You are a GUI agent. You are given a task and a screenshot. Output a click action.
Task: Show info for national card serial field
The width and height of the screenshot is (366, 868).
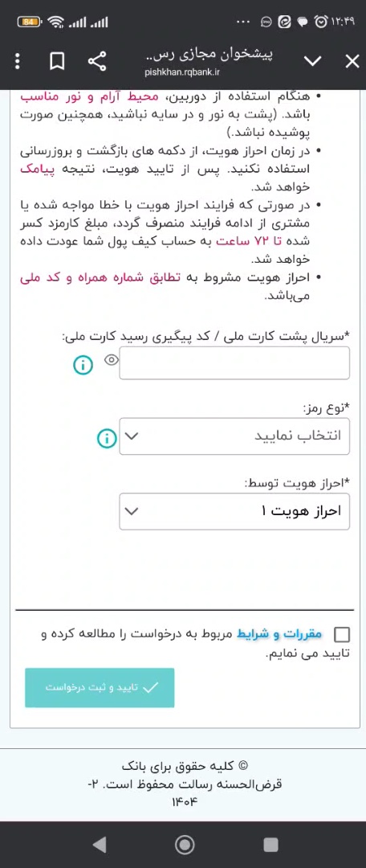(x=83, y=365)
